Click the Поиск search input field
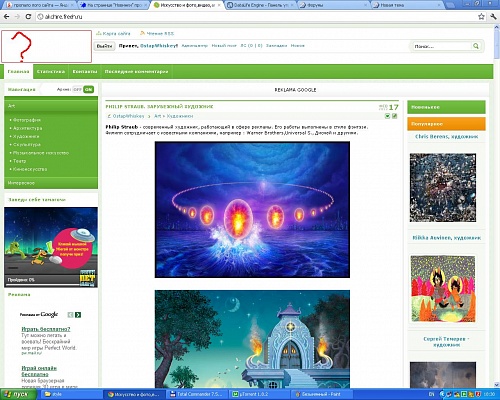Screen dimensions: 500x400 [441, 46]
